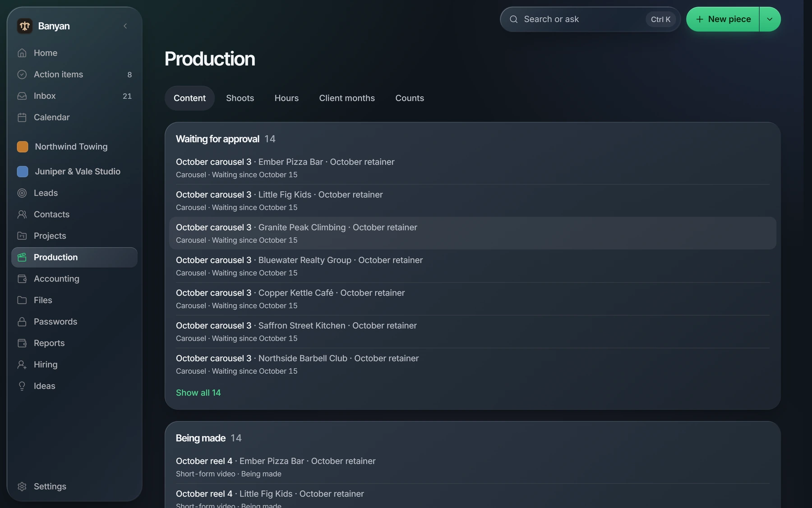
Task: Click the Hiring person-plus icon
Action: [22, 364]
